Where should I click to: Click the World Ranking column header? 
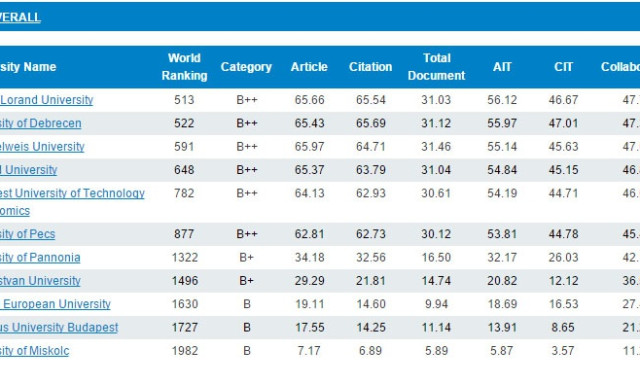tap(184, 67)
